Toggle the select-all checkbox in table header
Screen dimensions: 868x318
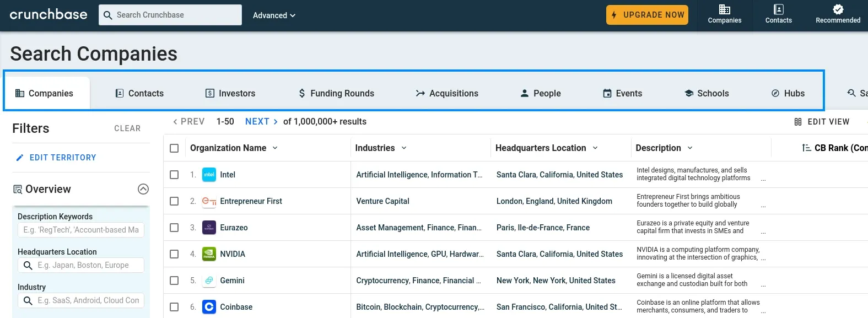pyautogui.click(x=174, y=148)
